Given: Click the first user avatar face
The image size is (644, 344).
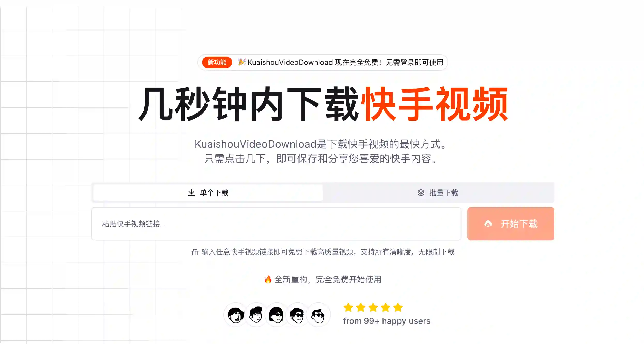Looking at the screenshot, I should (x=236, y=315).
